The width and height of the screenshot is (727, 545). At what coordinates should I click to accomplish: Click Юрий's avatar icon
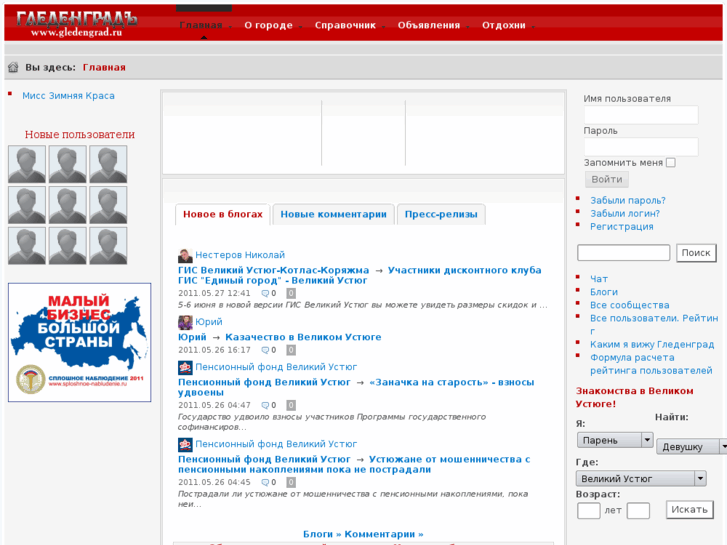[x=185, y=323]
